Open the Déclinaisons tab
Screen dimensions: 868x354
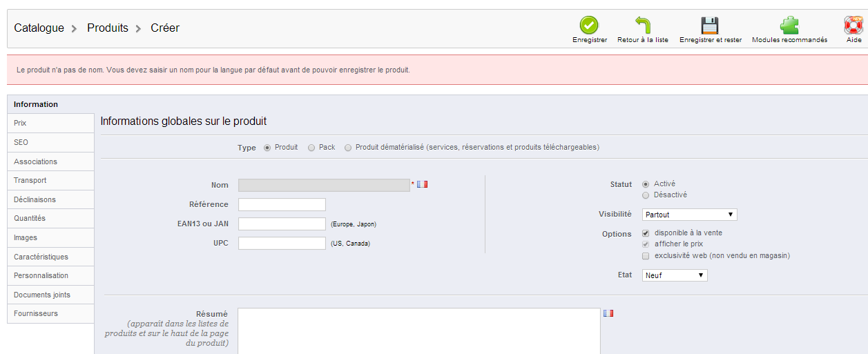50,199
